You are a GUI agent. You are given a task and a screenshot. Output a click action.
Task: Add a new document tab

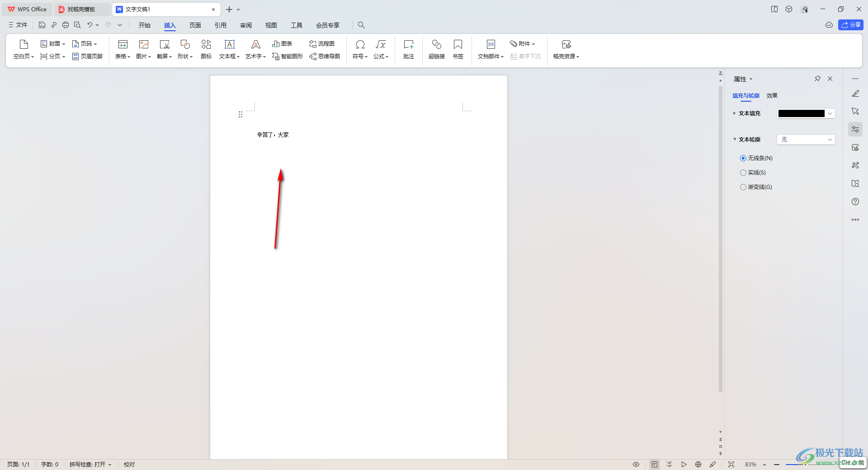pyautogui.click(x=229, y=9)
